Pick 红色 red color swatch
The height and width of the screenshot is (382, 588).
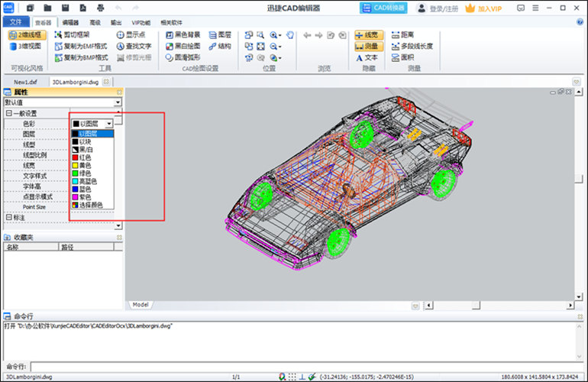pyautogui.click(x=76, y=157)
